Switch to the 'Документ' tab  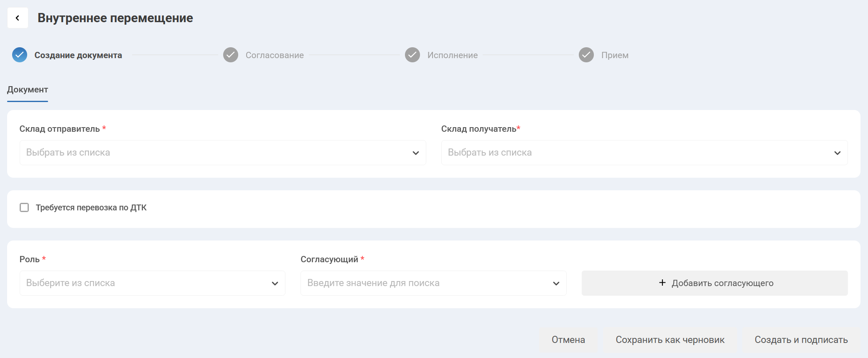click(x=28, y=89)
